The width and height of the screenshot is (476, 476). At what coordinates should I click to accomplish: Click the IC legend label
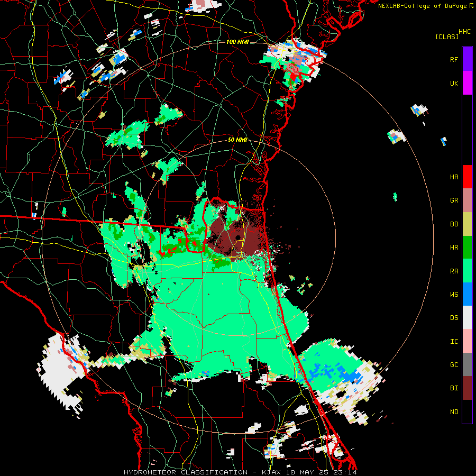pyautogui.click(x=454, y=342)
